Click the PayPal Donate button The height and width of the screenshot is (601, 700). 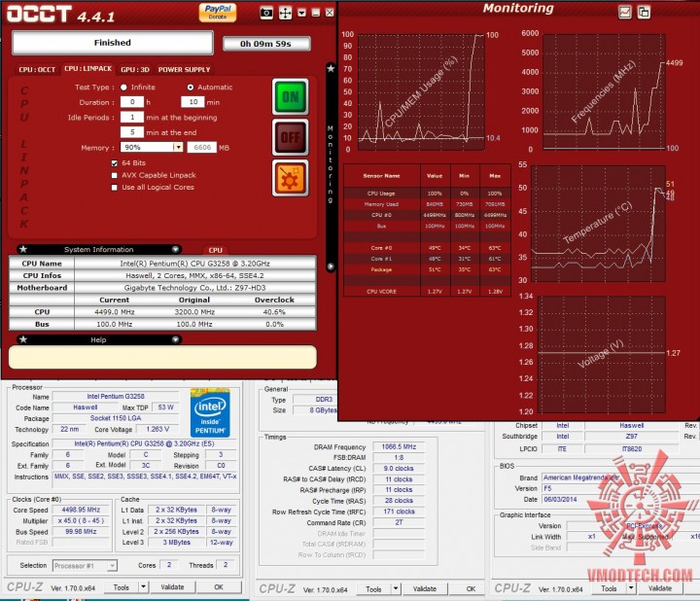[x=218, y=12]
